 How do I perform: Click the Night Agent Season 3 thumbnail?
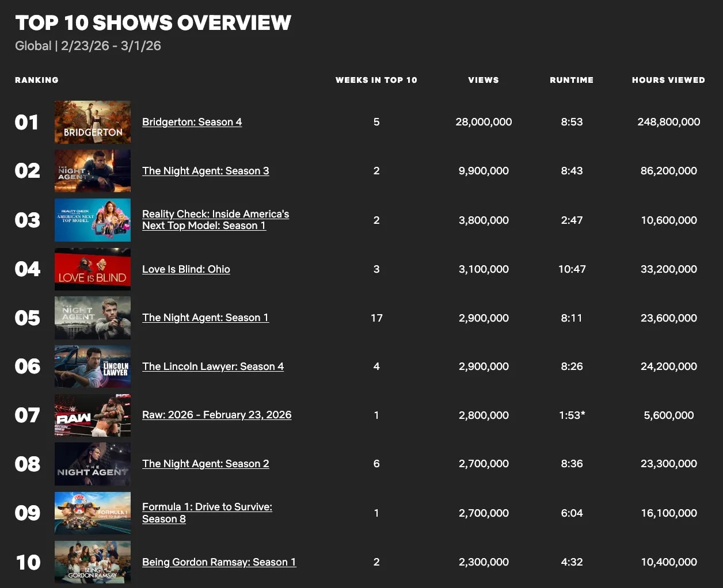coord(93,171)
